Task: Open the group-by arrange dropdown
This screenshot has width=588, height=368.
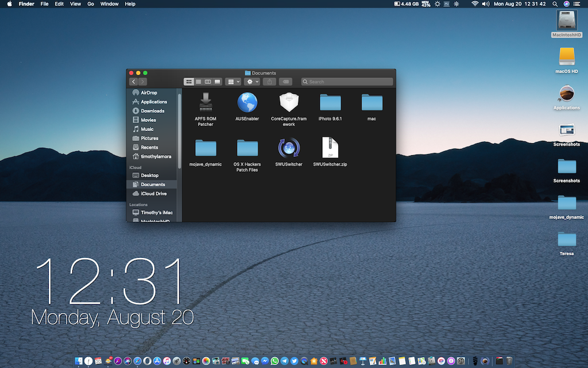Action: point(233,82)
